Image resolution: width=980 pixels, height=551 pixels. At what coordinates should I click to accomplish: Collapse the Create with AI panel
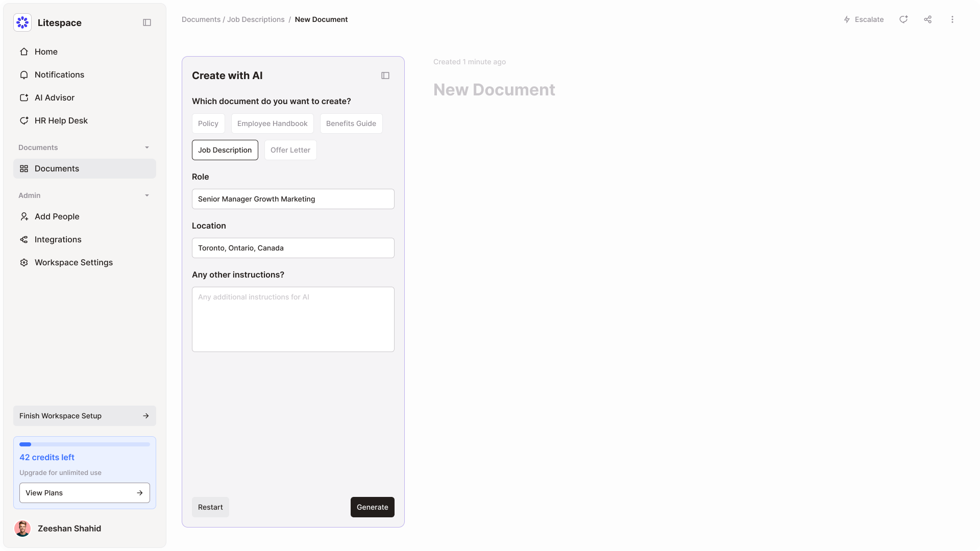[x=385, y=76]
